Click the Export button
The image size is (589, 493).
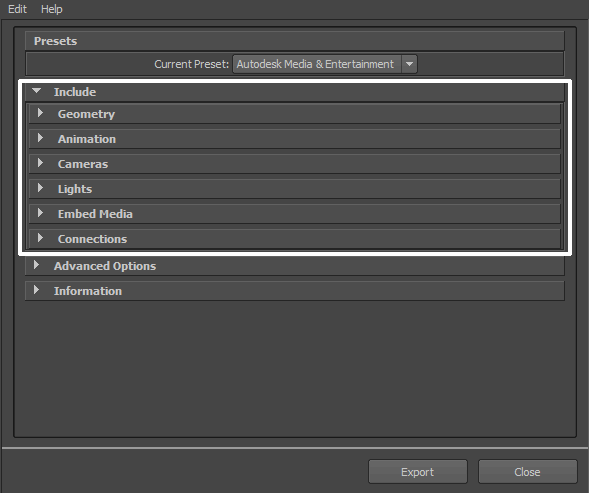[418, 472]
